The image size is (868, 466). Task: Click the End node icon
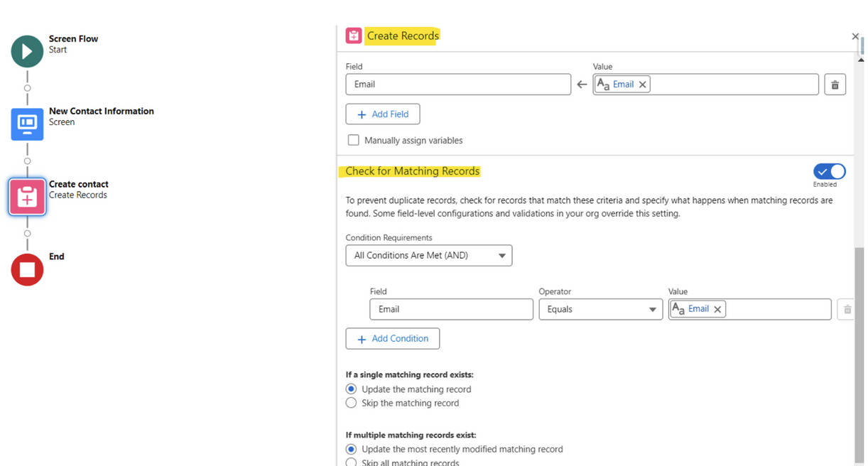click(26, 269)
